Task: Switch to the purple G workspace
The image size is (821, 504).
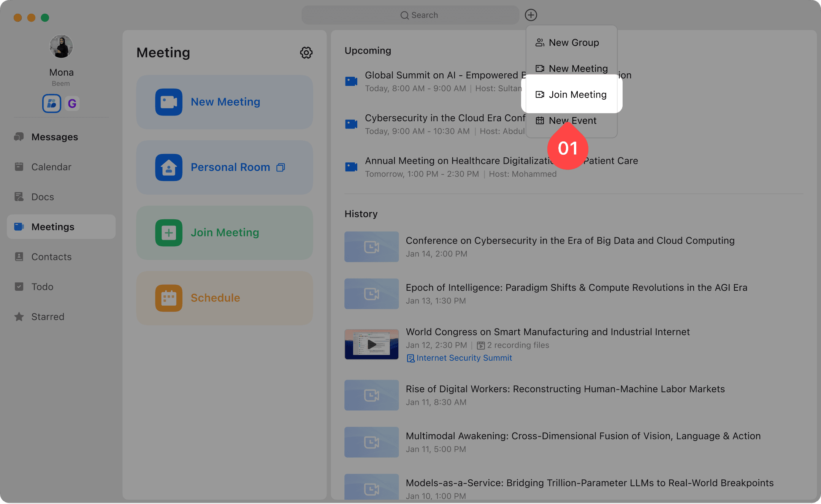Action: (72, 103)
